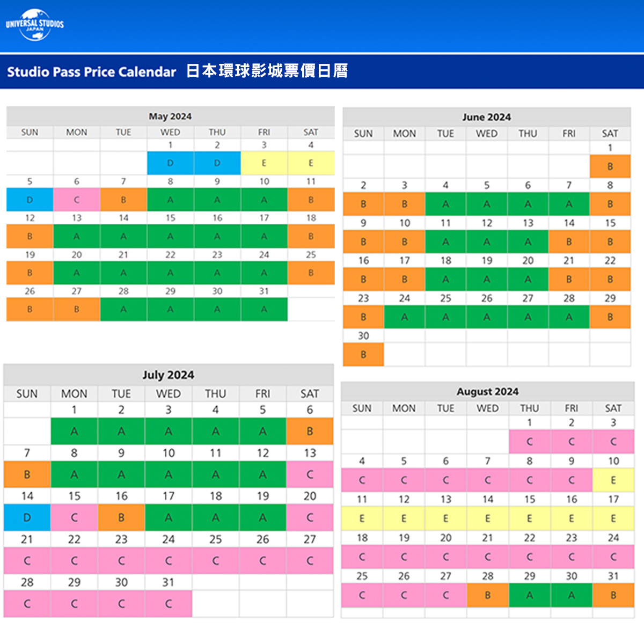Select the May 2024 month header
The image size is (644, 644).
click(170, 116)
